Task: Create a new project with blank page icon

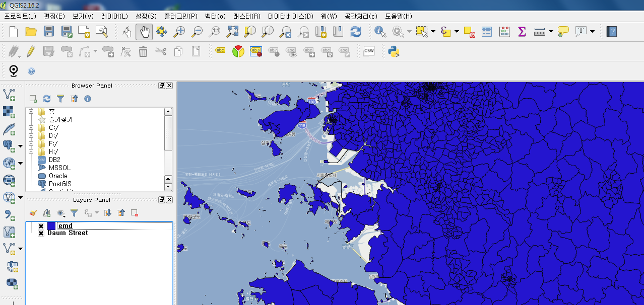Action: coord(14,32)
